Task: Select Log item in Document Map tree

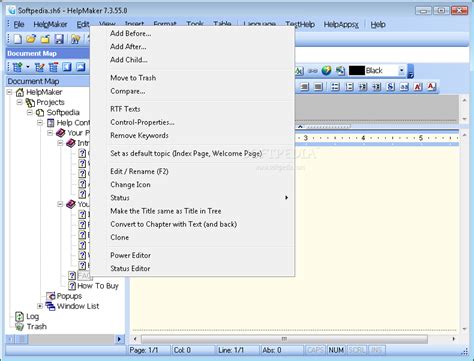Action: pos(32,316)
